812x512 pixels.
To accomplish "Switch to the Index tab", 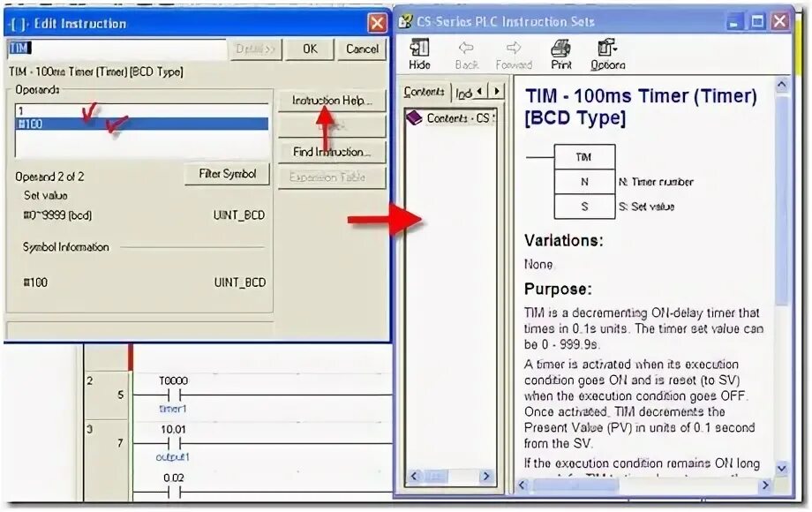I will pos(463,94).
